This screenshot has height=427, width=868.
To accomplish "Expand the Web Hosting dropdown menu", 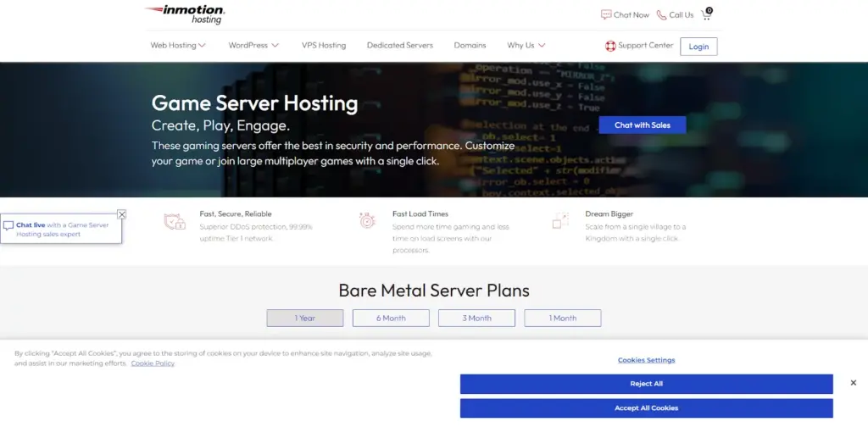I will [178, 46].
